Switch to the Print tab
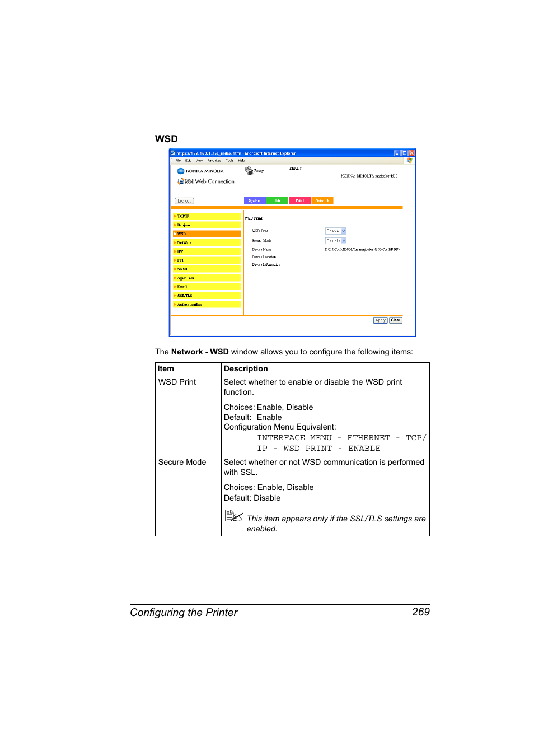The image size is (534, 756). 300,200
